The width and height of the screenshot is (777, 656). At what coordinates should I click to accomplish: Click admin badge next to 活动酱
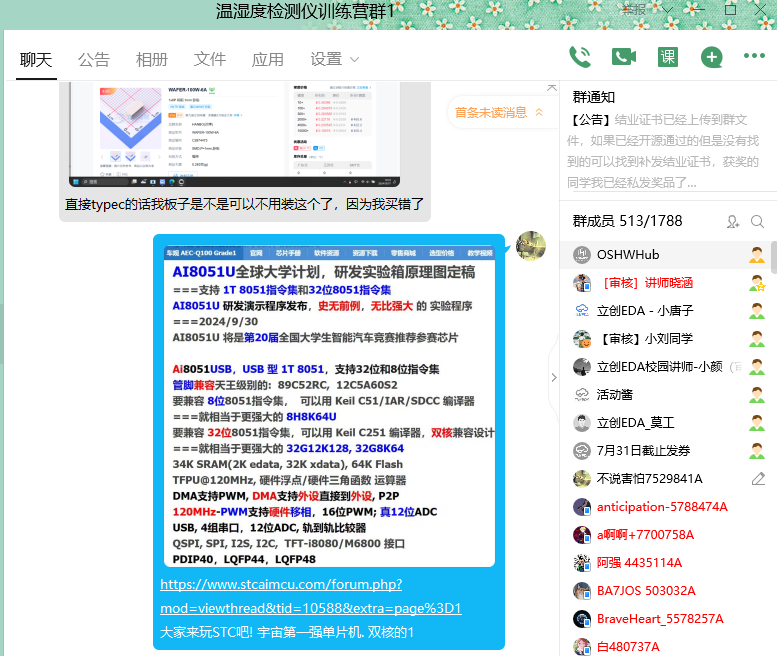pos(757,395)
